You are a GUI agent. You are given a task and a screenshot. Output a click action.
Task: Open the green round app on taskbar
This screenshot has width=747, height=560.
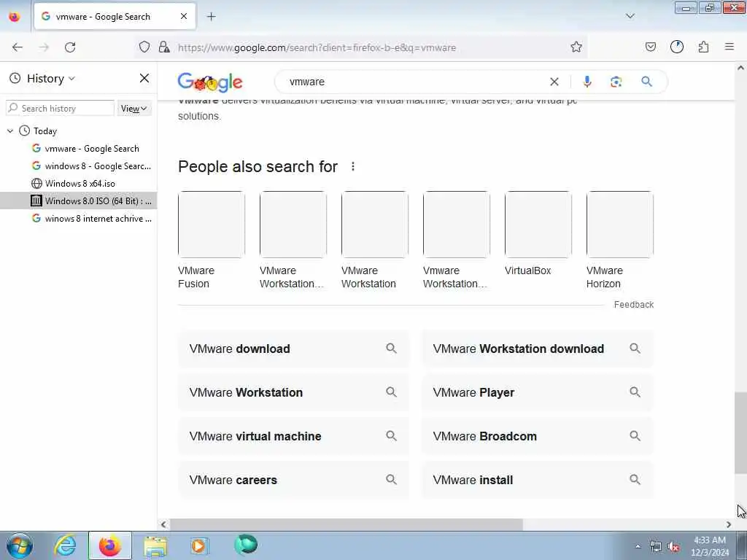point(246,545)
